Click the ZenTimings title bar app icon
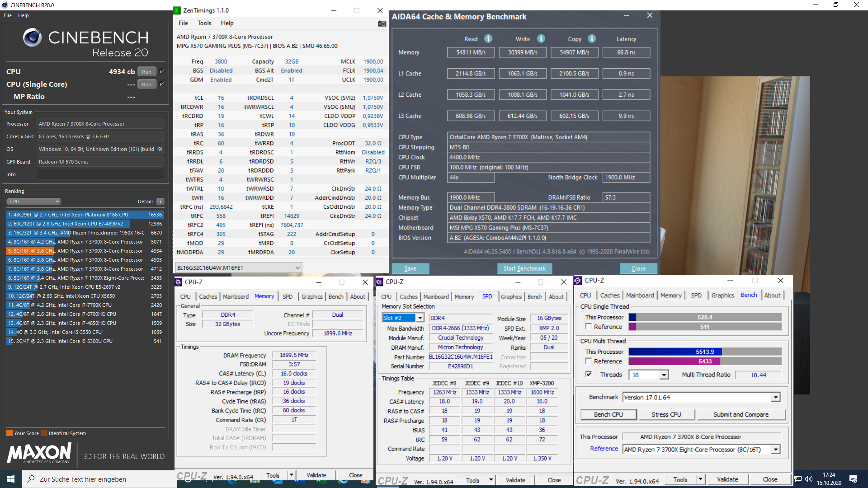The width and height of the screenshot is (868, 488). [x=177, y=10]
